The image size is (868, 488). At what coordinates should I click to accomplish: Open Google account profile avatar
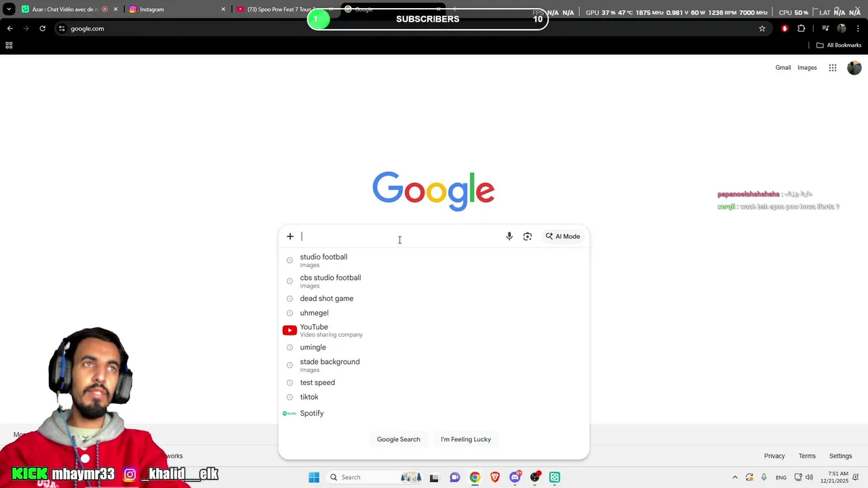point(854,68)
